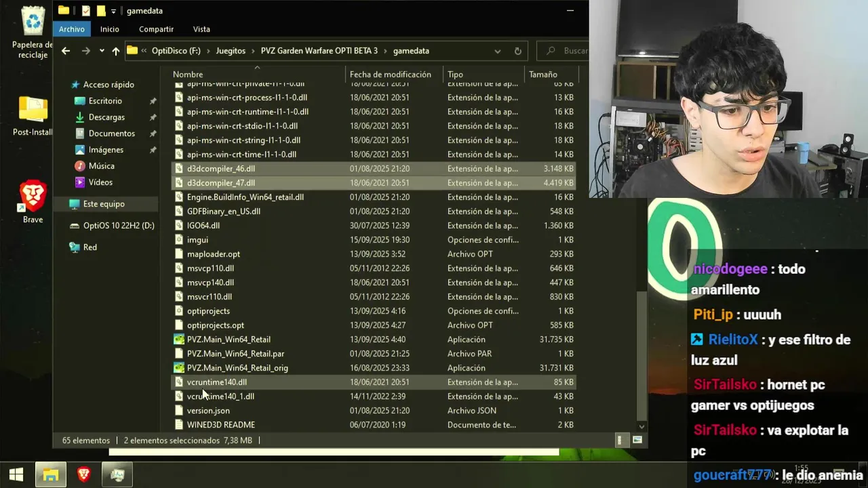The width and height of the screenshot is (868, 488).
Task: Click PVZ.Main_Win64_Retail_orig application icon
Action: click(x=179, y=368)
